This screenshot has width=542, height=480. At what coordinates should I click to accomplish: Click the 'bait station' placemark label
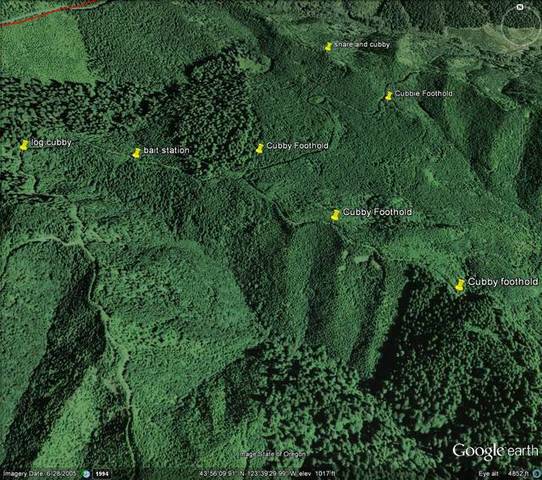166,150
